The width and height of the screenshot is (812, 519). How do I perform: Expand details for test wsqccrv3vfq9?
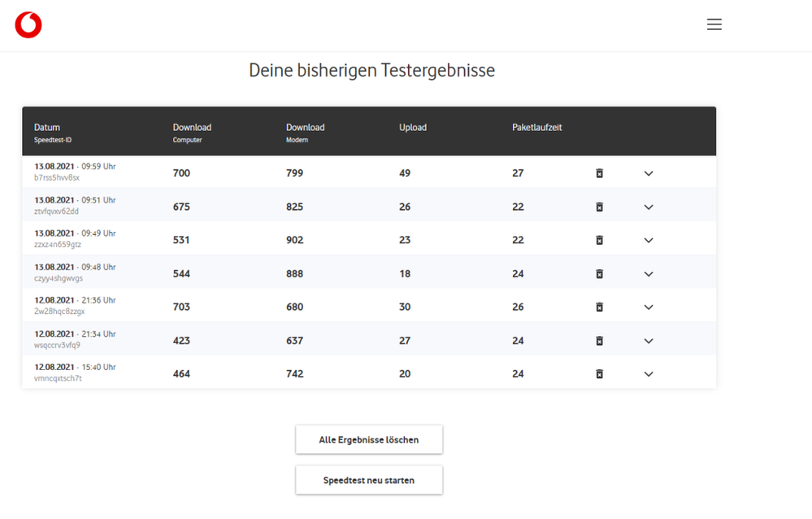click(x=649, y=341)
